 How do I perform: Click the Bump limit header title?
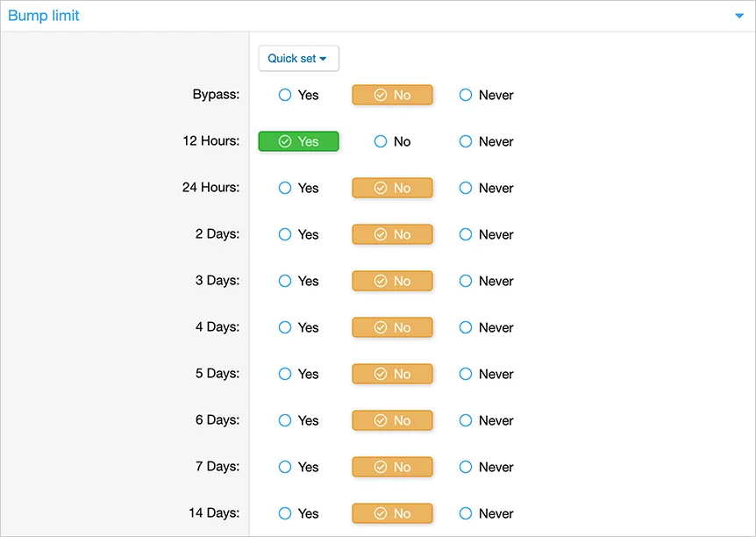coord(44,16)
